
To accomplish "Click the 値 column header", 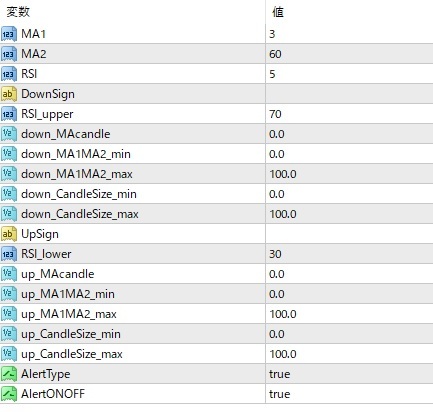I will [x=278, y=12].
